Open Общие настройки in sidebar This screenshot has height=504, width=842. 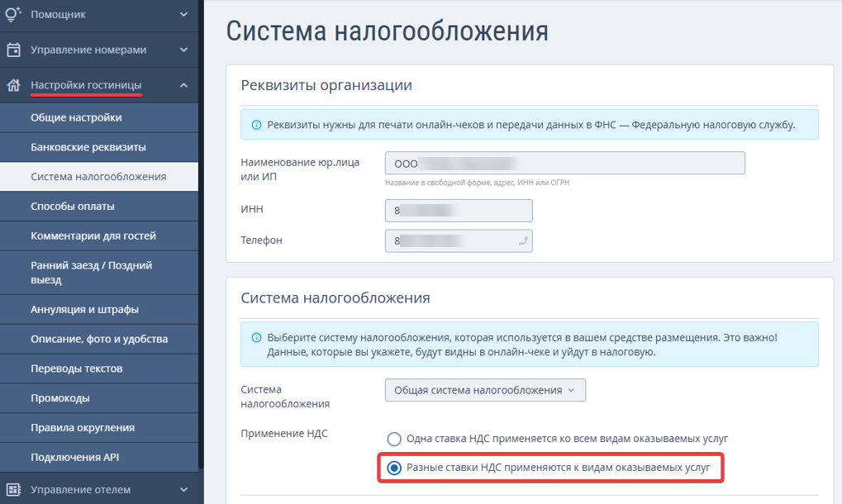pyautogui.click(x=99, y=117)
